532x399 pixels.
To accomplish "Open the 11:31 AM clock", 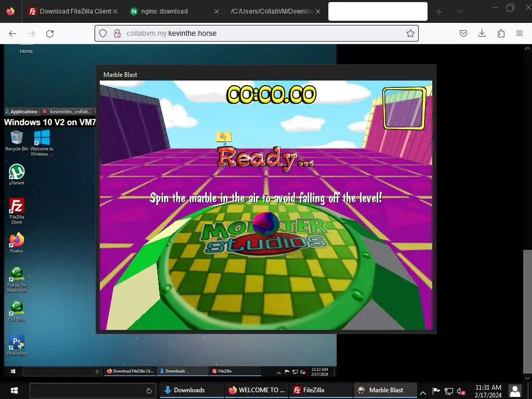I will tap(488, 391).
